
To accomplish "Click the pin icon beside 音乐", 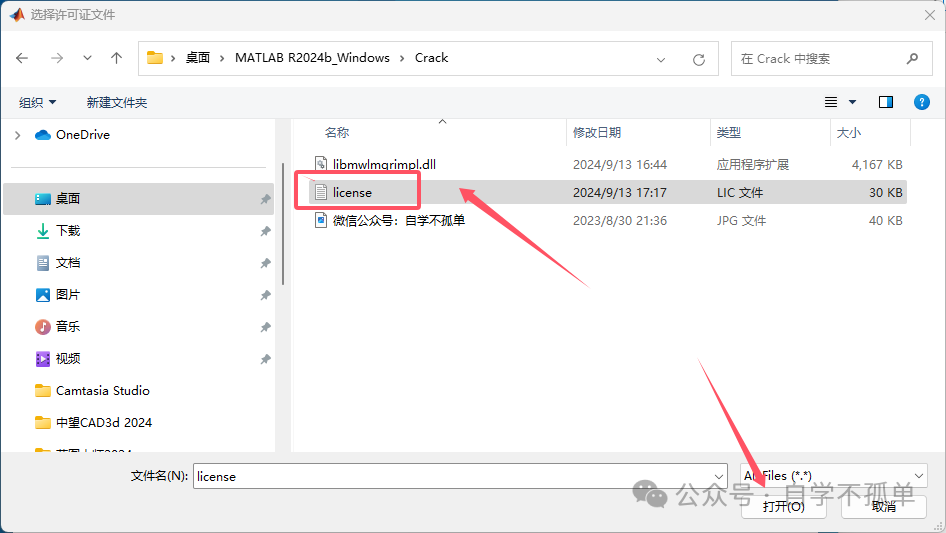I will pos(265,327).
